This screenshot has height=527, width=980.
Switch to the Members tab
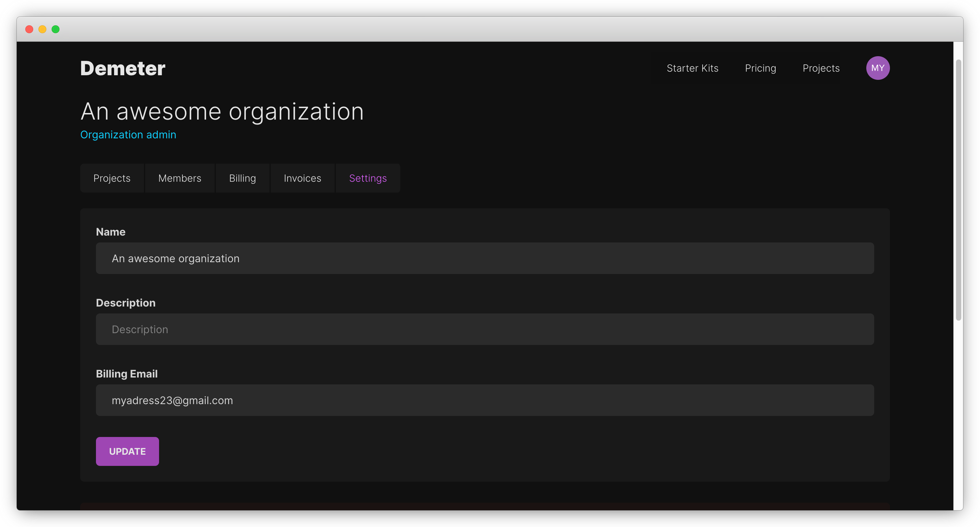click(179, 178)
